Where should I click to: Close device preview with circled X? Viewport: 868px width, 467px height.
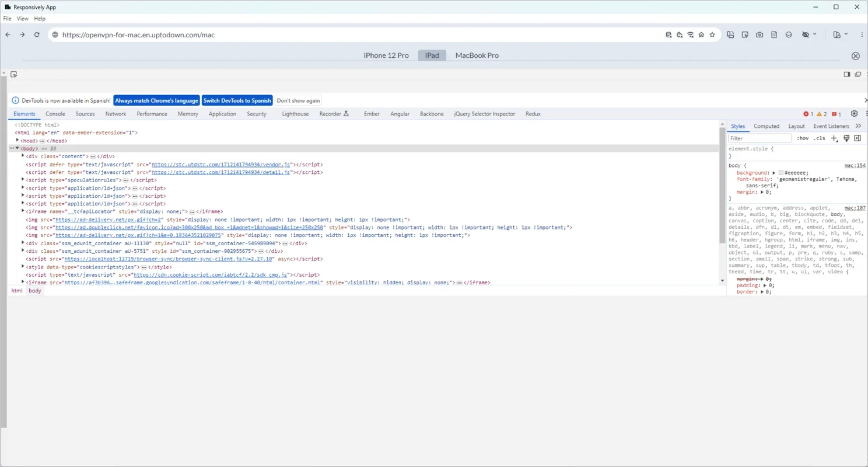point(856,56)
